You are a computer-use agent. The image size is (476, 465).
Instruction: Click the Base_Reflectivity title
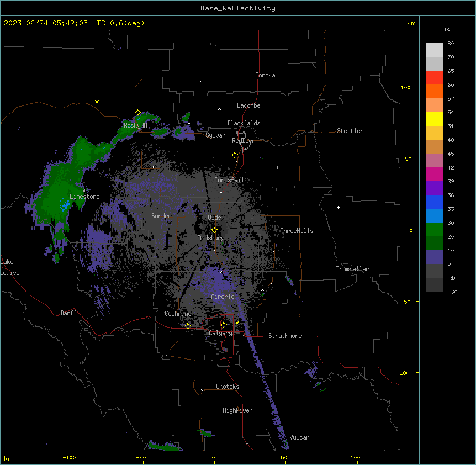(238, 8)
